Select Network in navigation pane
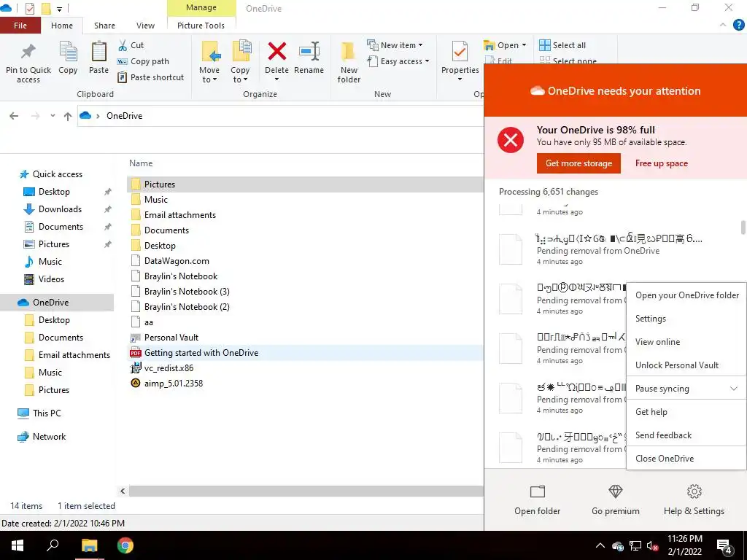This screenshot has height=560, width=747. (49, 437)
